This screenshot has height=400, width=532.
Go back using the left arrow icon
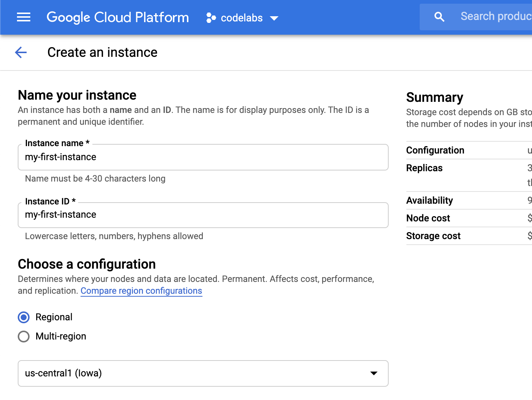21,52
